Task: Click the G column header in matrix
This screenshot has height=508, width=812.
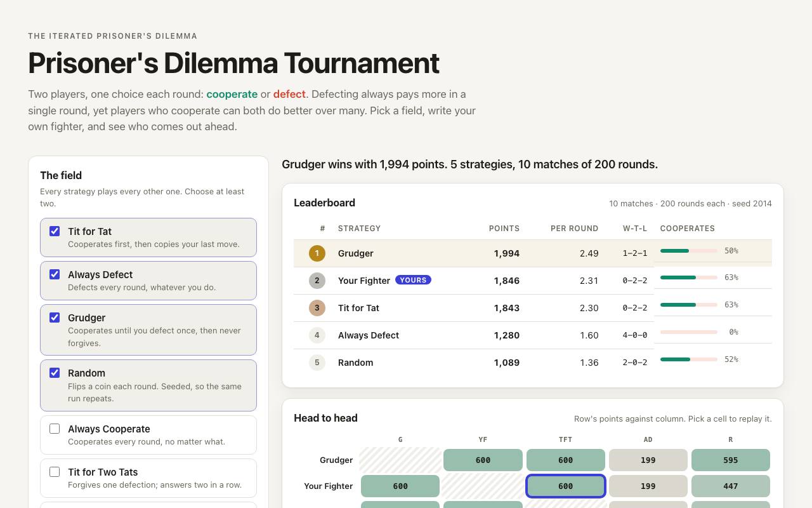Action: [400, 439]
